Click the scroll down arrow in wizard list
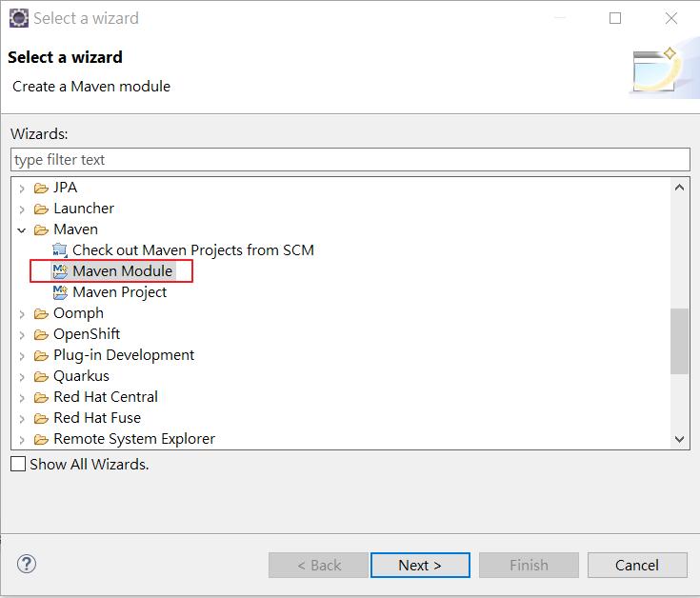 pos(679,439)
